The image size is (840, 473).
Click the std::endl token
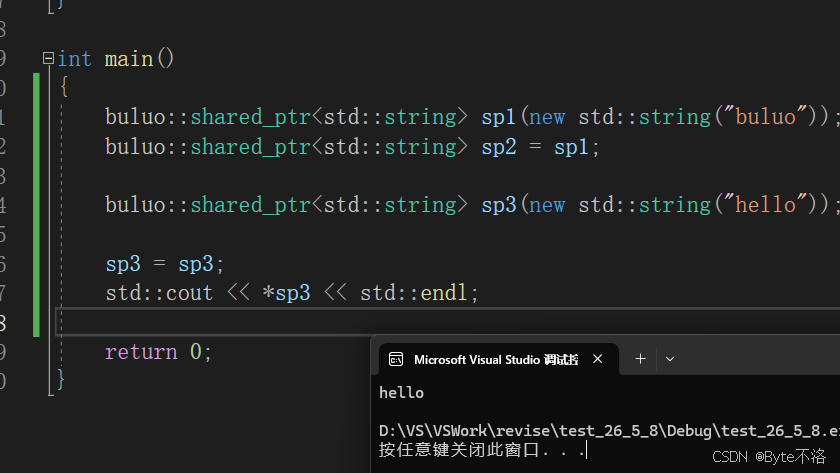point(413,293)
